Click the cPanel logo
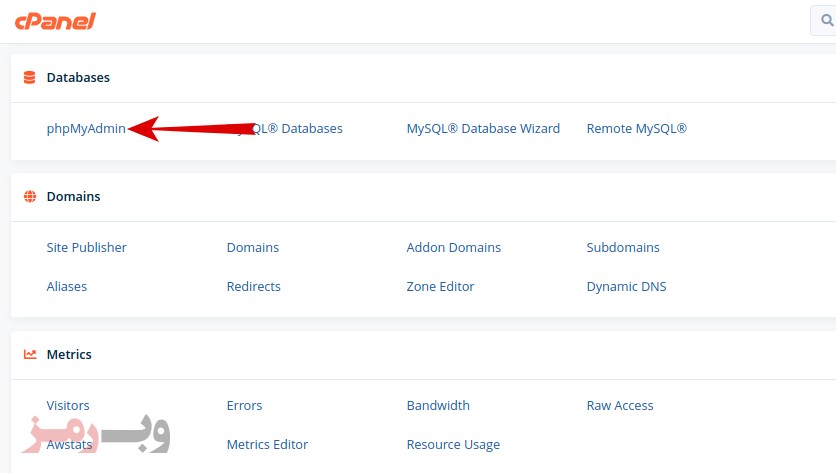This screenshot has height=473, width=836. pos(55,21)
